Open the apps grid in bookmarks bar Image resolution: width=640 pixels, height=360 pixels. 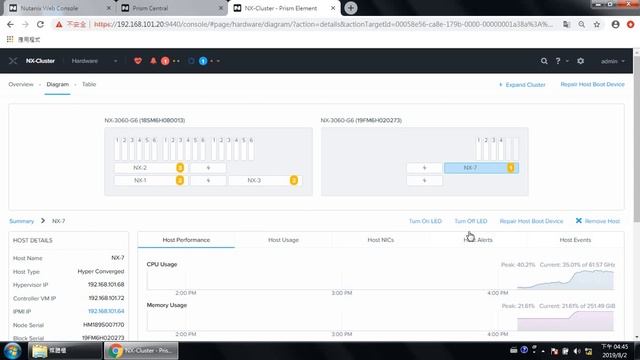[10, 39]
